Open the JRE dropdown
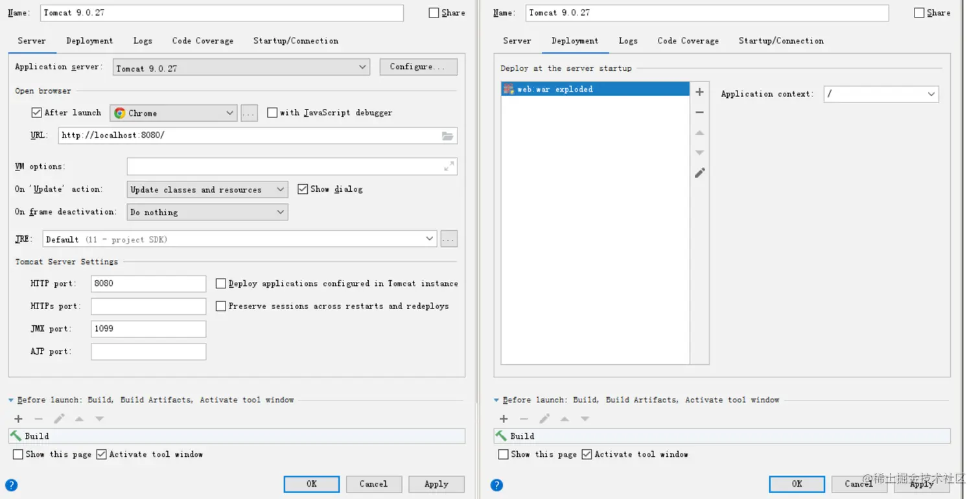The height and width of the screenshot is (499, 980). click(240, 239)
